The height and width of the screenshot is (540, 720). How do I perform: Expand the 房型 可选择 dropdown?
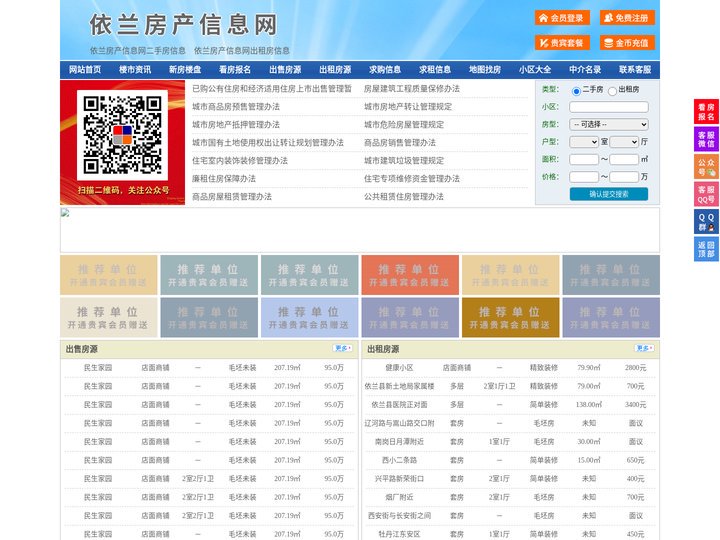tap(609, 124)
